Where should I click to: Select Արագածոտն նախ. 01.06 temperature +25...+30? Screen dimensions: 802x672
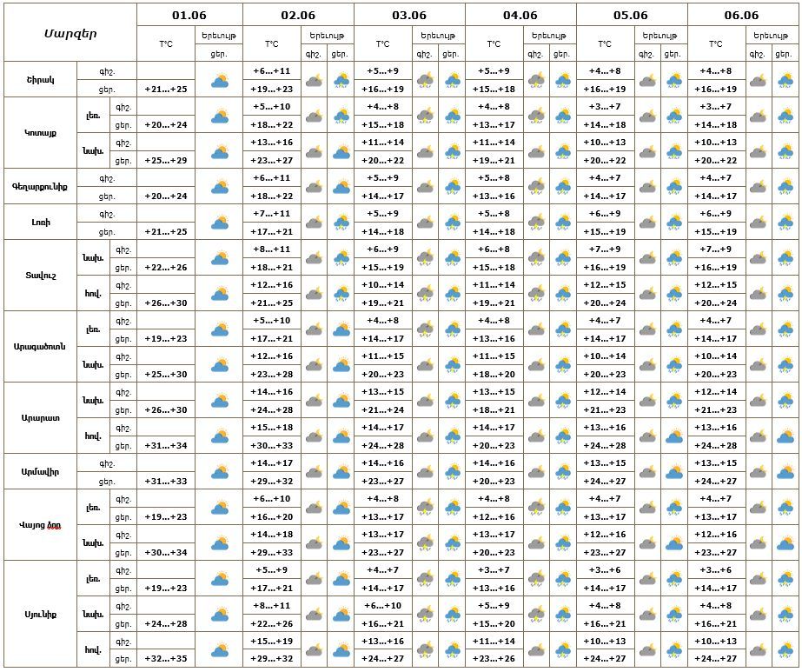point(166,374)
